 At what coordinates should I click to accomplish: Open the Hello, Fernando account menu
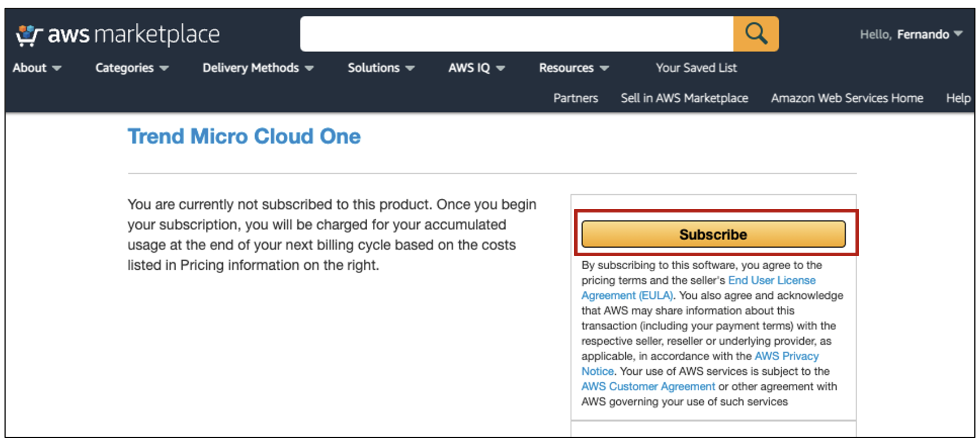click(911, 35)
